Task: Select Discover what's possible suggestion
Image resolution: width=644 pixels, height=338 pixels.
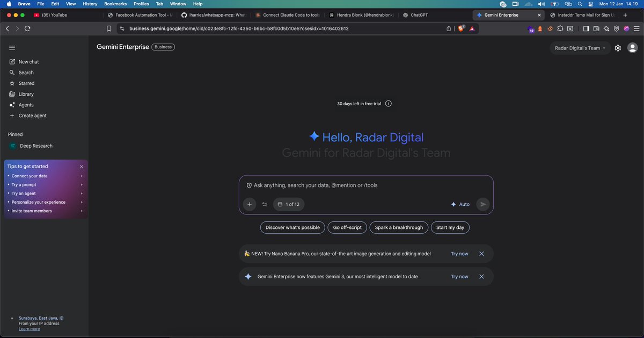Action: tap(292, 227)
